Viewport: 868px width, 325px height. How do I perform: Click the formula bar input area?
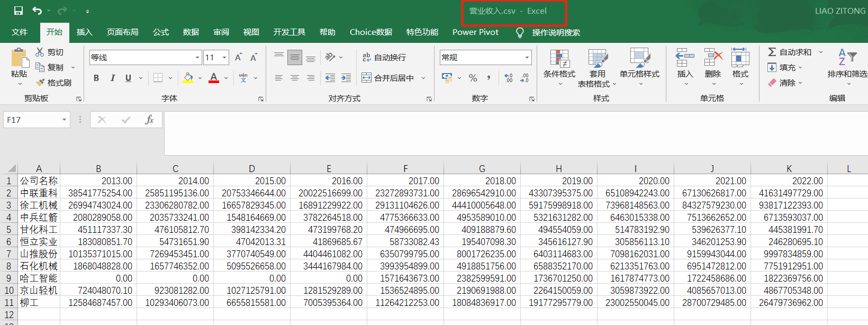click(x=516, y=133)
